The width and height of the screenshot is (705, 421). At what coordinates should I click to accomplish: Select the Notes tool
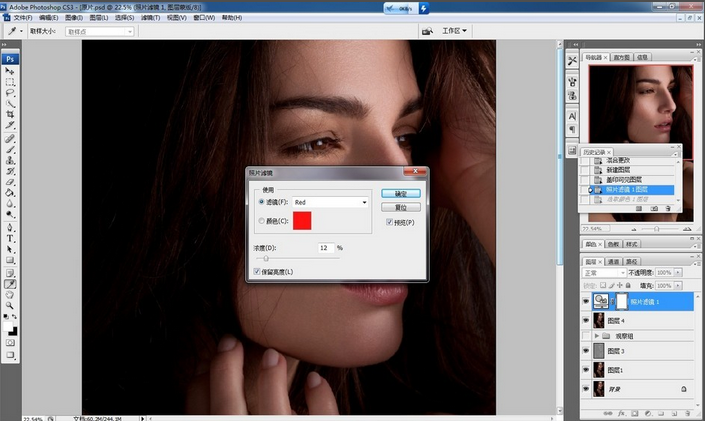tap(9, 273)
